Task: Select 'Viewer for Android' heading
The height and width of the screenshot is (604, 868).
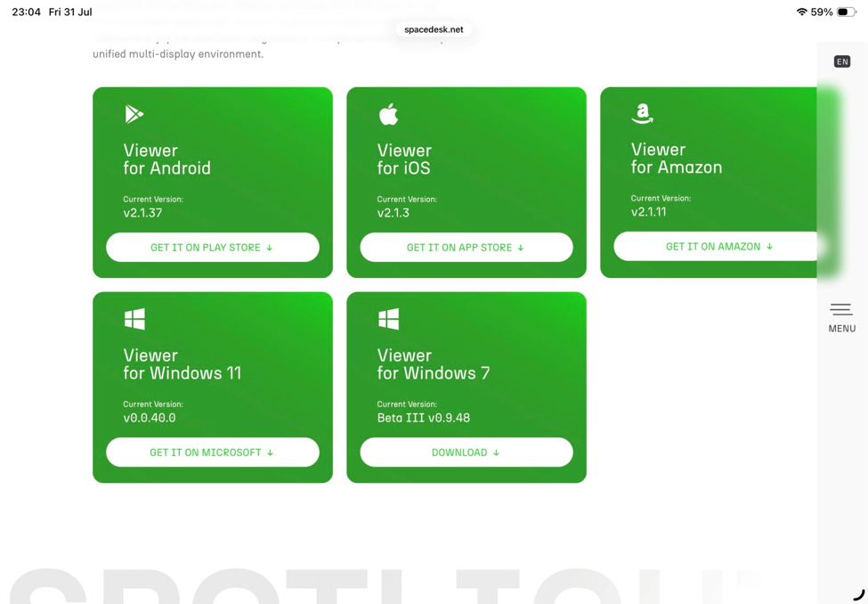Action: click(x=166, y=159)
